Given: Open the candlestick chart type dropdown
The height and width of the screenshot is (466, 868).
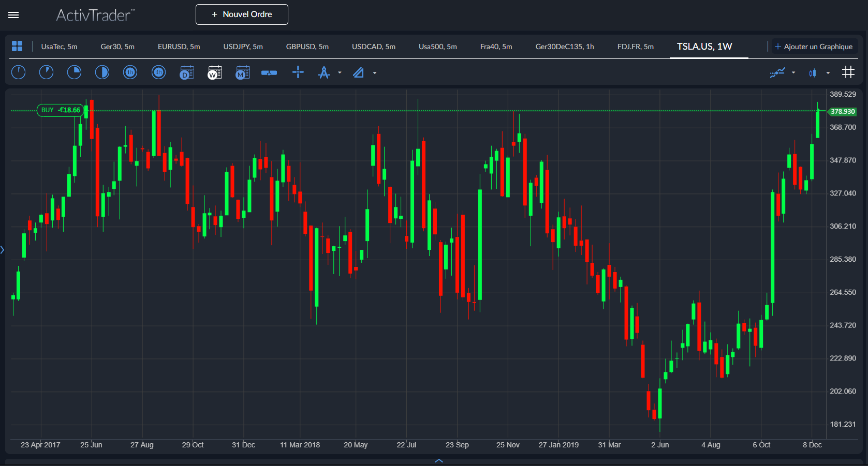Looking at the screenshot, I should click(828, 73).
